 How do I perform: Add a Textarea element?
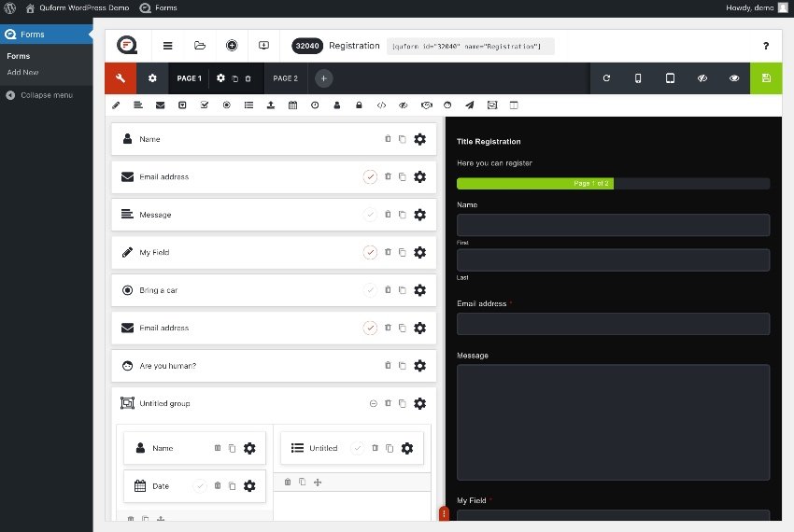tap(138, 105)
